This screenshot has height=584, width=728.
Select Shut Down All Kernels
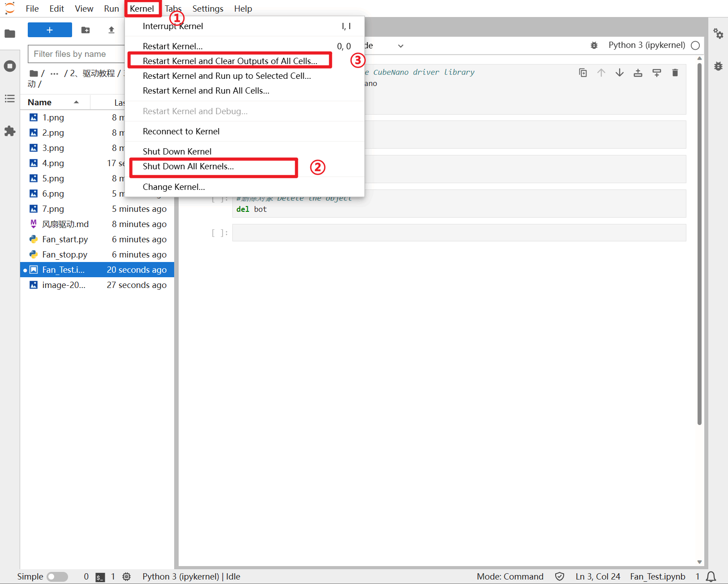(x=188, y=166)
